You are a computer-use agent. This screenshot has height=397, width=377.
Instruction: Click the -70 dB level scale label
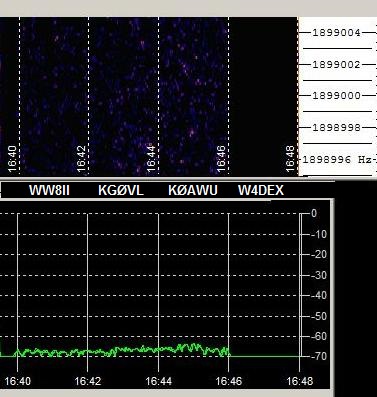[319, 356]
